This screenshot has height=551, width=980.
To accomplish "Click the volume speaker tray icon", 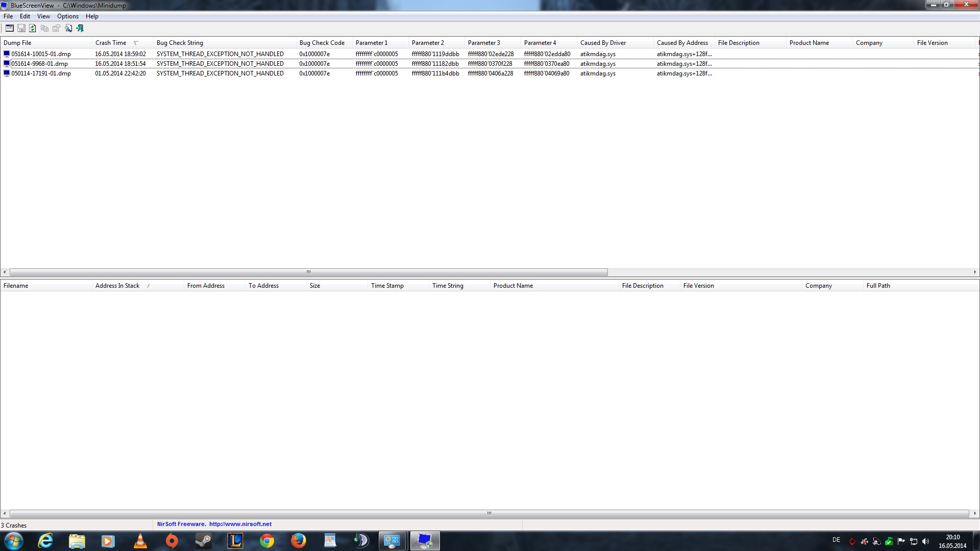I will coord(925,541).
